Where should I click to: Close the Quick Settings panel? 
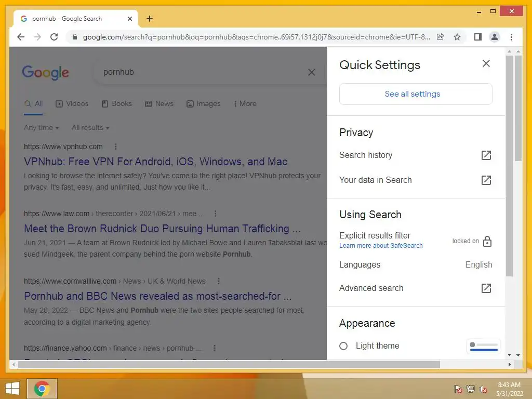tap(486, 63)
